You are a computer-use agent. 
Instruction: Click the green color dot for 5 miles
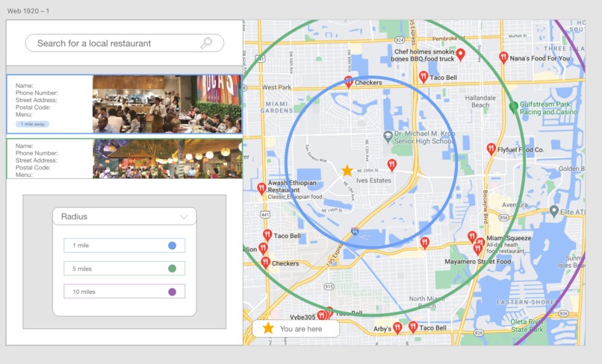pos(172,269)
